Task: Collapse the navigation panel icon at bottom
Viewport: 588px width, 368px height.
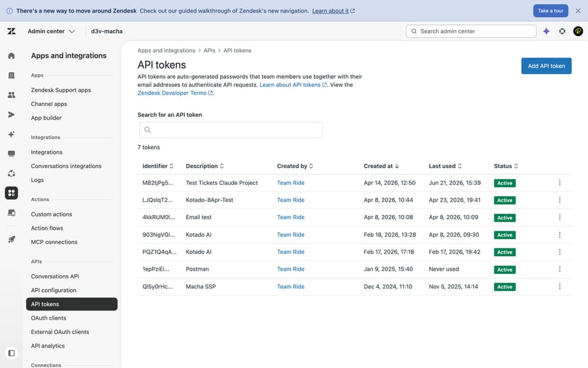Action: [12, 353]
